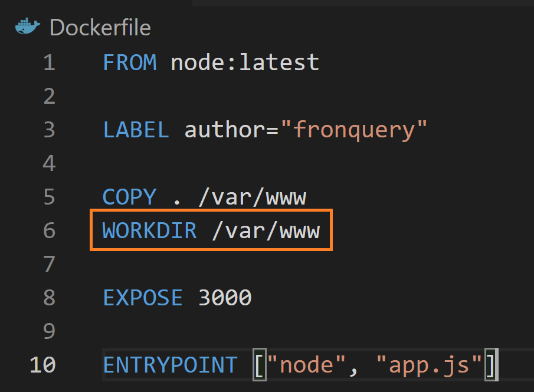The image size is (534, 392).
Task: Click line number 6 in gutter
Action: click(50, 230)
